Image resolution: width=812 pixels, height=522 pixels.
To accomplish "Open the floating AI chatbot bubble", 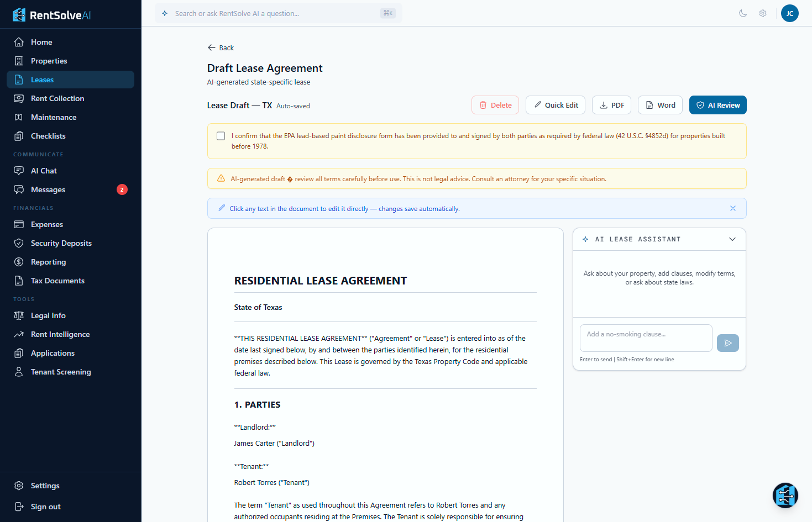I will 785,495.
